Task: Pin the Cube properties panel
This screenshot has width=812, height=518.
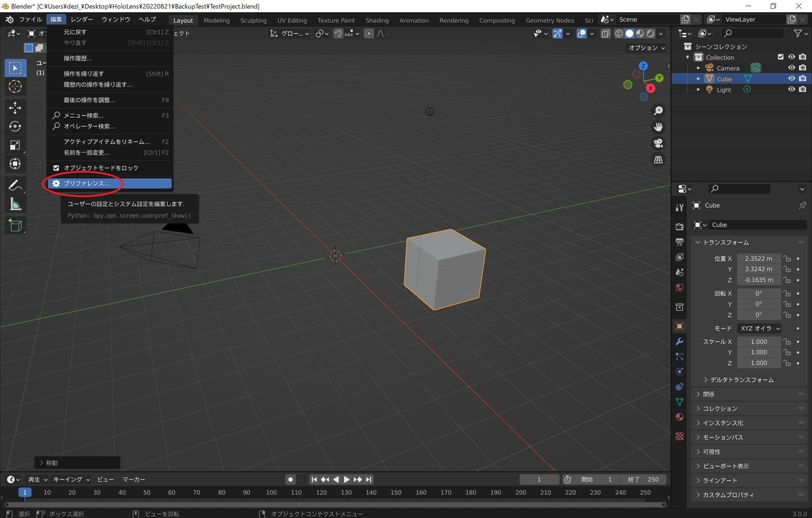Action: [803, 206]
